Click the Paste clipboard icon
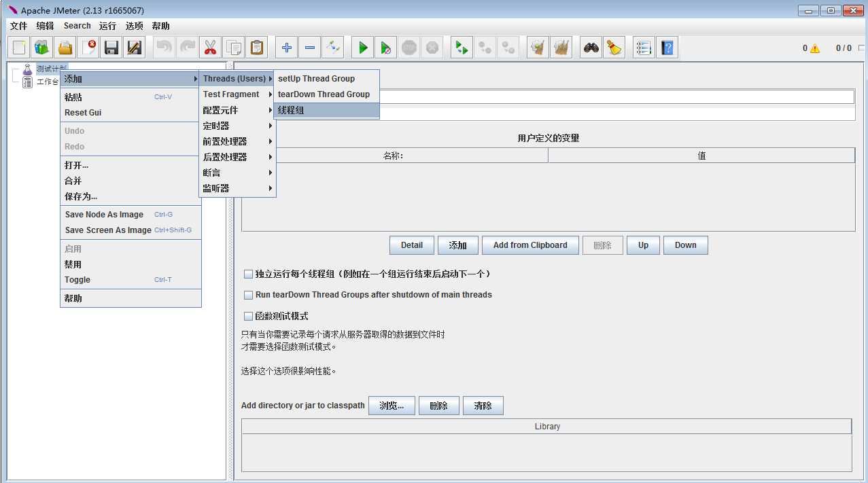 click(x=257, y=48)
